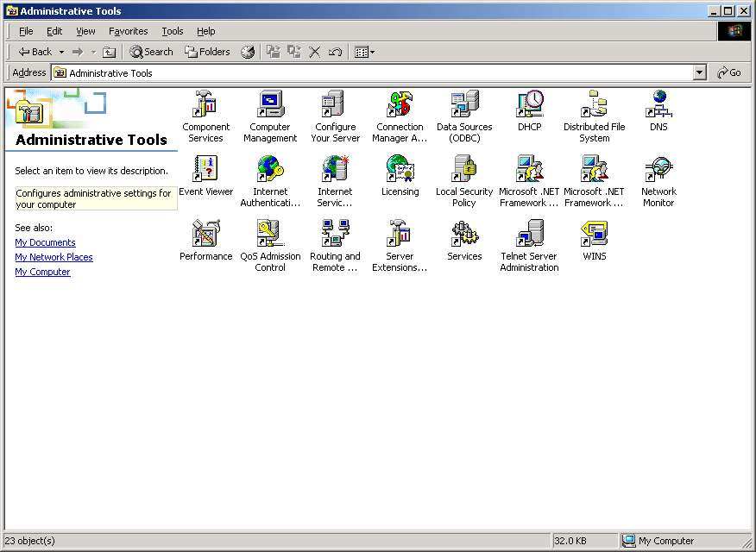Select the Local Security Policy icon
Image resolution: width=756 pixels, height=552 pixels.
pos(464,169)
